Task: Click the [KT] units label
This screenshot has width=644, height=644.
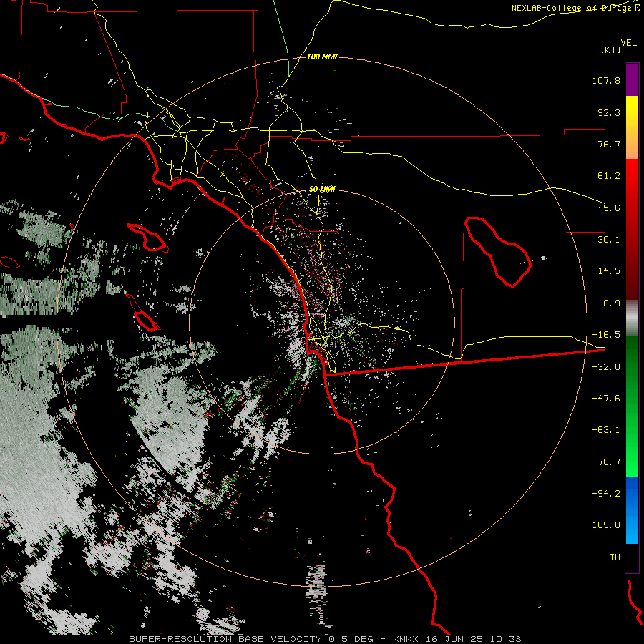Action: [610, 49]
